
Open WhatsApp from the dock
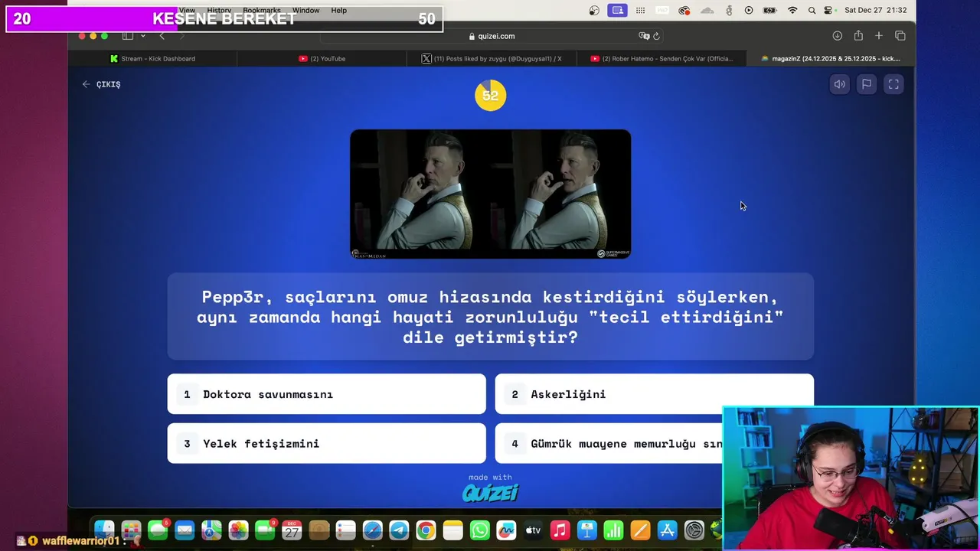click(x=479, y=530)
